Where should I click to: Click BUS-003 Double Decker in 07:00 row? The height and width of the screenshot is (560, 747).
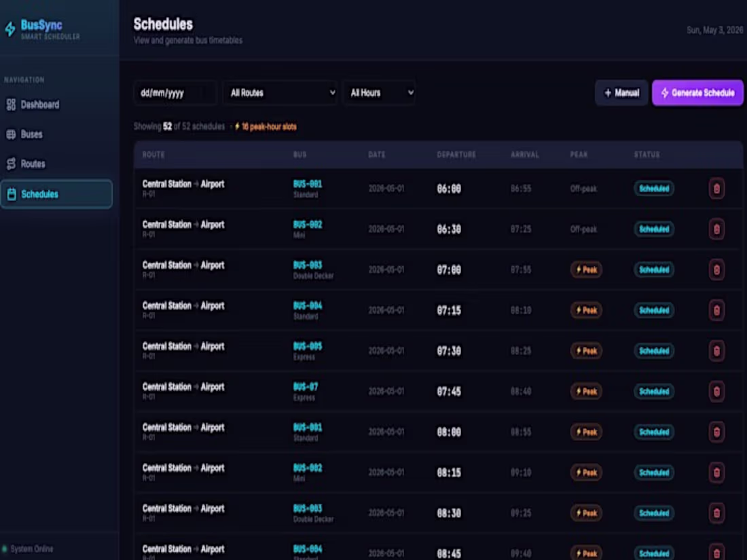pyautogui.click(x=313, y=269)
